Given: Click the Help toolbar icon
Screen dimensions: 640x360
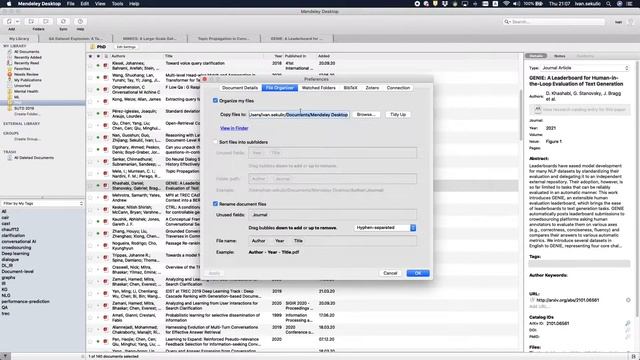Looking at the screenshot, I should pyautogui.click(x=80, y=21).
